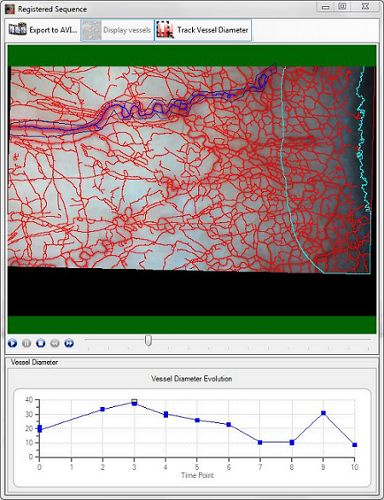Pause the registered sequence playback
The height and width of the screenshot is (500, 384).
click(x=26, y=343)
